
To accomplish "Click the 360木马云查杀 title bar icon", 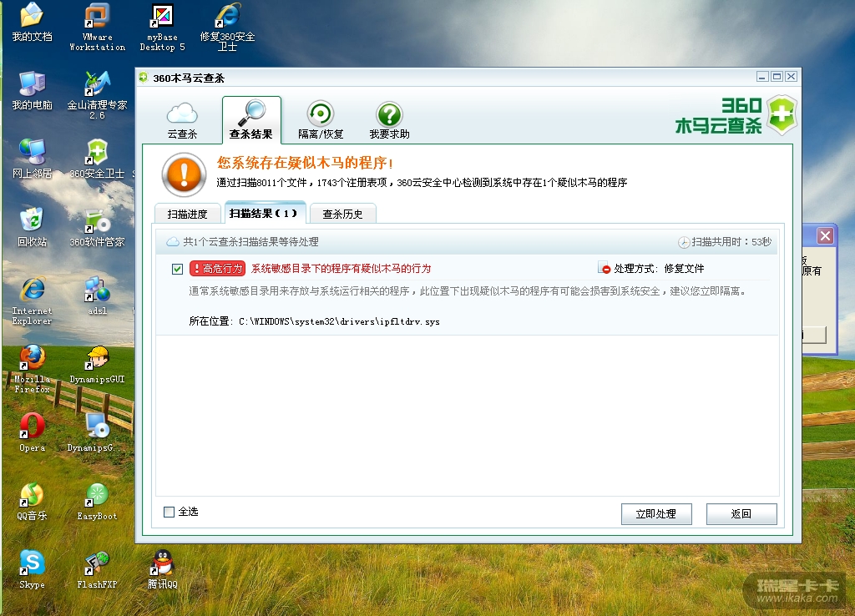I will [144, 78].
